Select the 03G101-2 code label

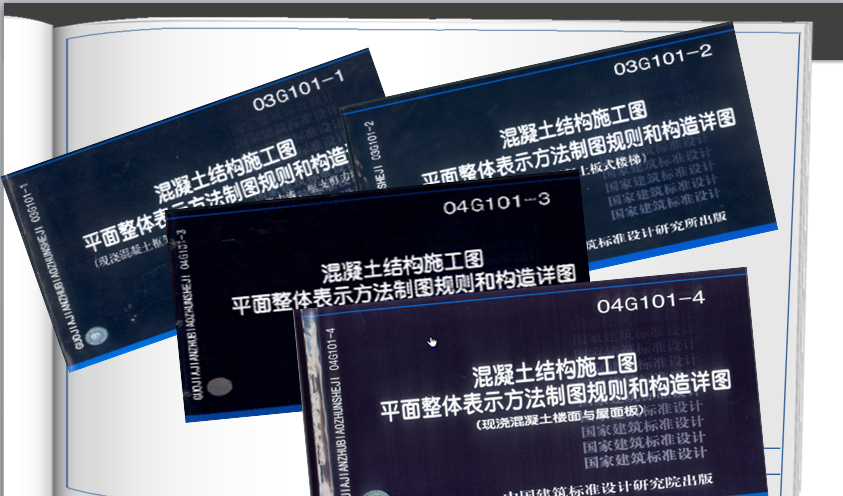click(x=662, y=68)
